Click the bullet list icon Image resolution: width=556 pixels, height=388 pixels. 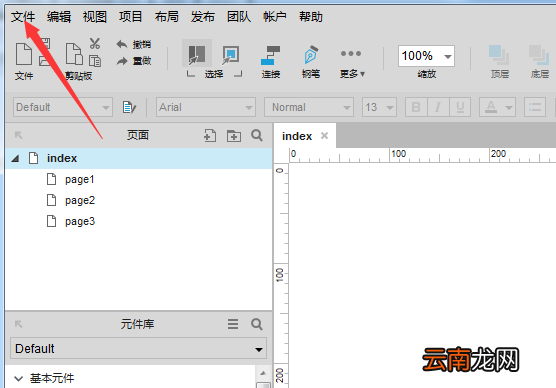[x=535, y=107]
